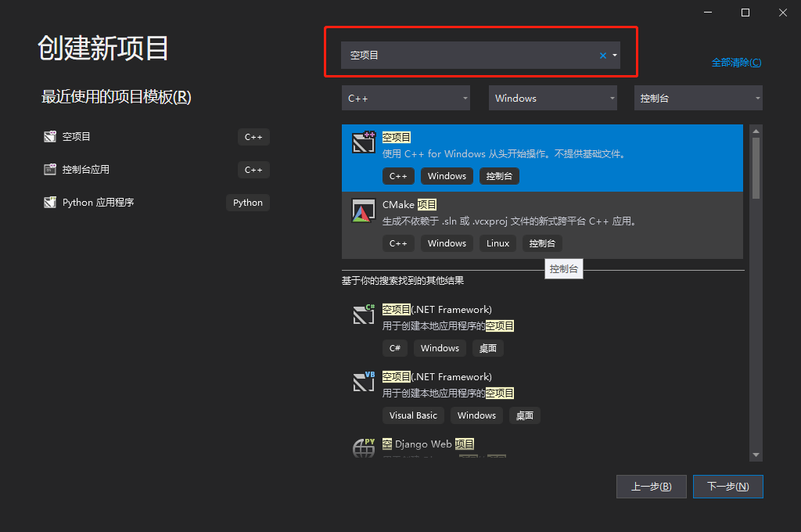The height and width of the screenshot is (532, 801).
Task: Click the template list scroll down arrow
Action: tap(756, 455)
